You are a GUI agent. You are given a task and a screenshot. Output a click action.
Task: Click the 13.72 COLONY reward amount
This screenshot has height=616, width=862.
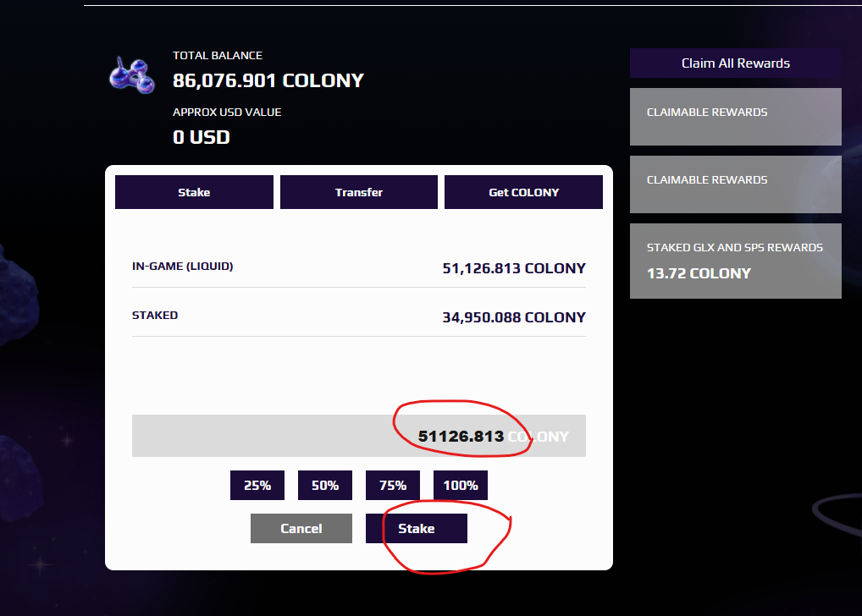699,273
